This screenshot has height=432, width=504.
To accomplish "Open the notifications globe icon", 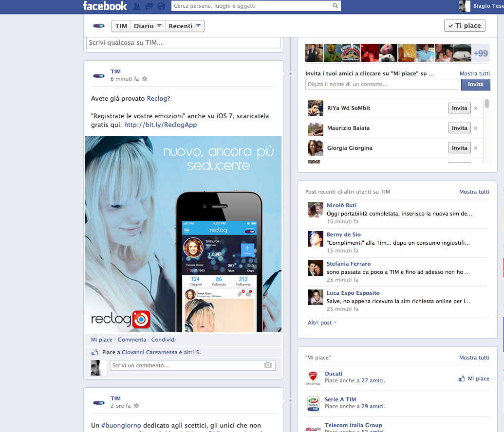I will click(161, 6).
